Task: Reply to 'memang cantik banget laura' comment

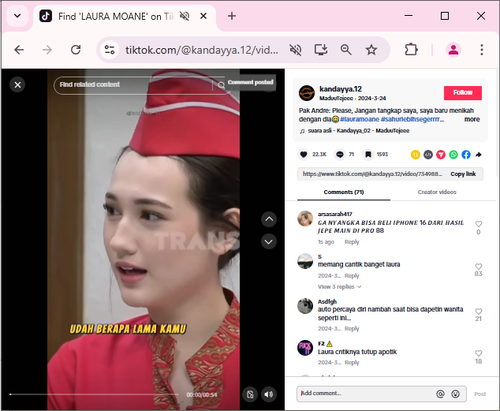Action: 352,276
